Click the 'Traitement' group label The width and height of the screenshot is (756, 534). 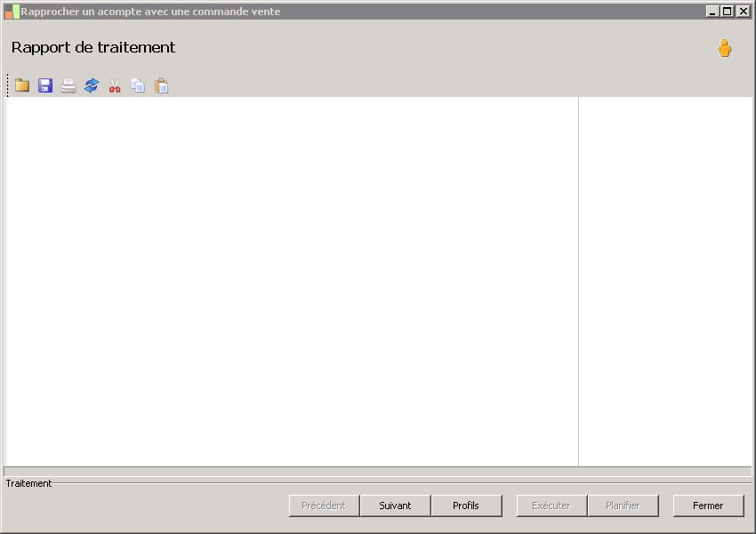point(29,483)
